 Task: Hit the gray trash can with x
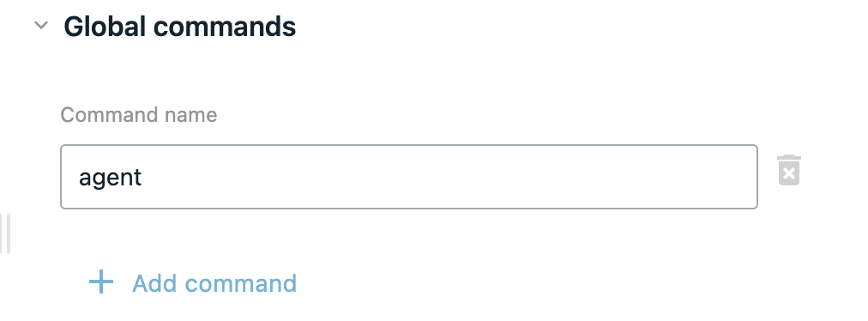pyautogui.click(x=789, y=170)
